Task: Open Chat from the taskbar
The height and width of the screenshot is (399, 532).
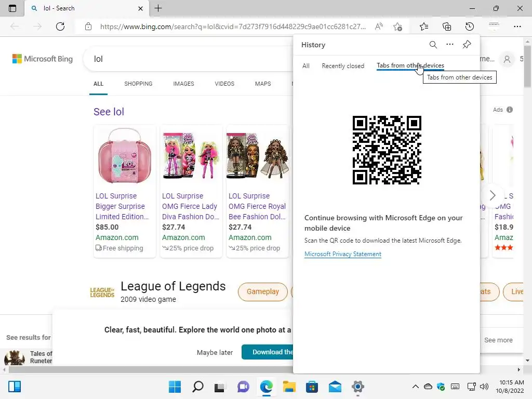Action: (243, 387)
